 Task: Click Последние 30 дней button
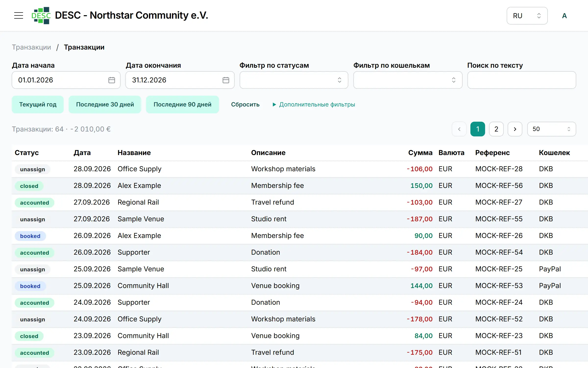point(105,105)
